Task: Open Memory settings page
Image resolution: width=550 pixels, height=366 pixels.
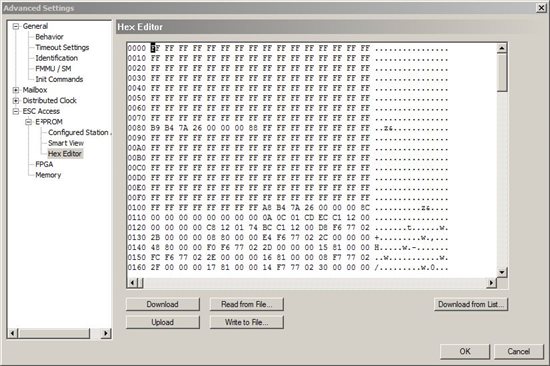Action: pos(48,175)
